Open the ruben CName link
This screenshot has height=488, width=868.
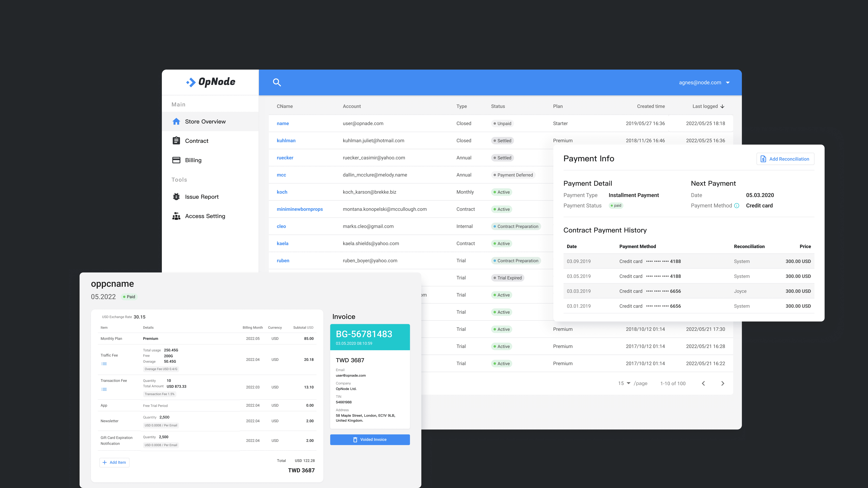click(x=283, y=261)
